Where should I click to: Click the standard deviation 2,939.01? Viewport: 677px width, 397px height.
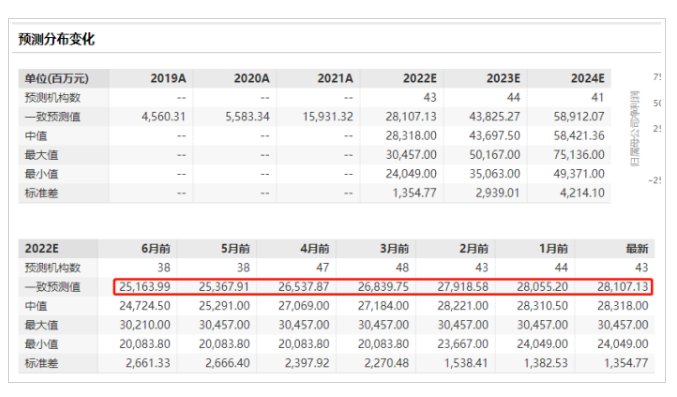(x=498, y=193)
